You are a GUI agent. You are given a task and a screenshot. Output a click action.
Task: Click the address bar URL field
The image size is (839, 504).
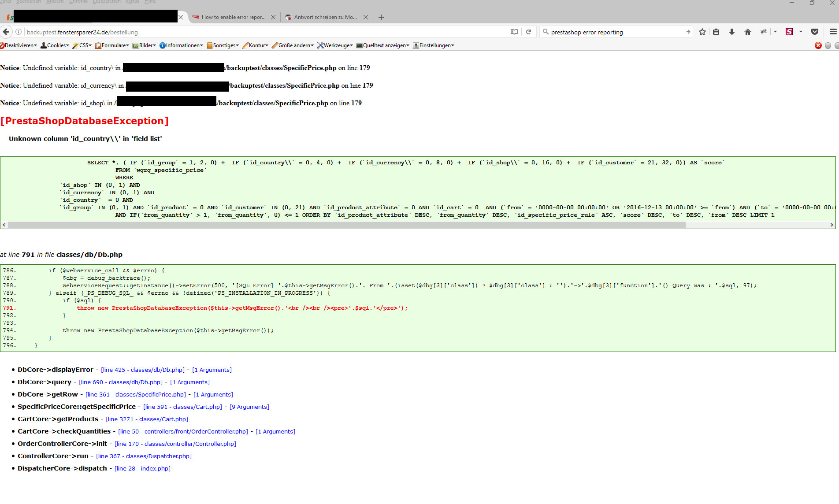[x=264, y=32]
